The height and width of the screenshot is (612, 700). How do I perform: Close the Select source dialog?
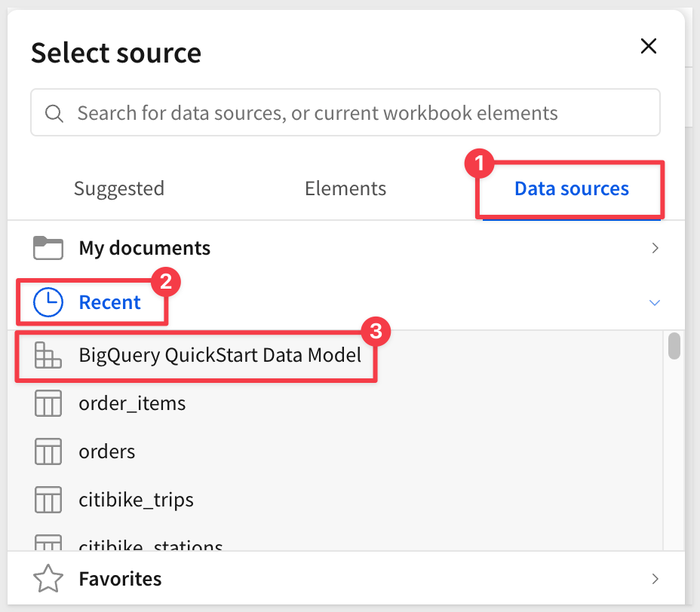click(648, 47)
